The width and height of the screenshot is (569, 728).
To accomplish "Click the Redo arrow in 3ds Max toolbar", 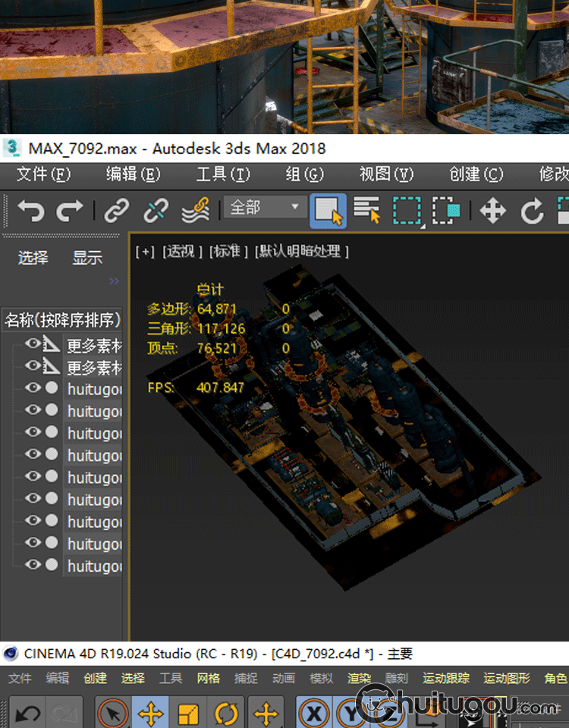I will pos(70,212).
